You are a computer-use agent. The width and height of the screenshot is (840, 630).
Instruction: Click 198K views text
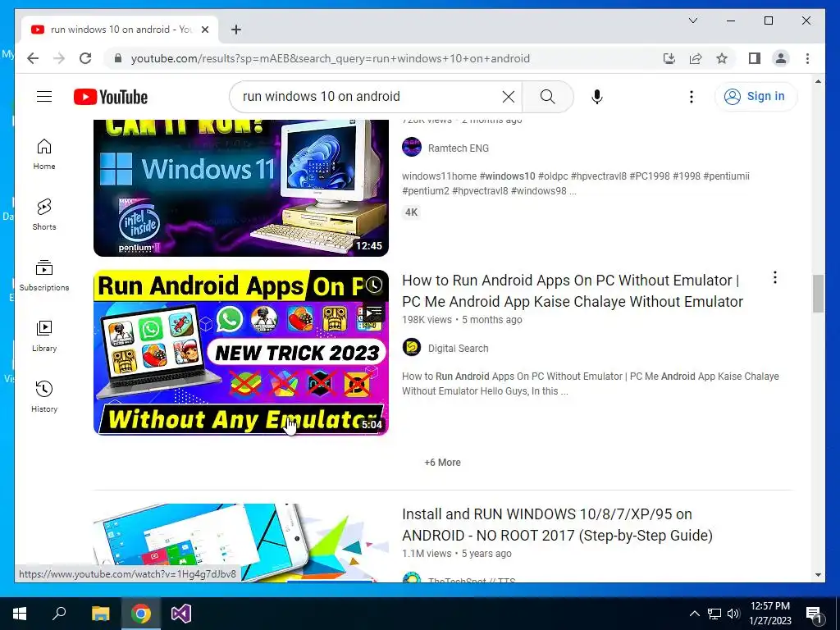(427, 320)
